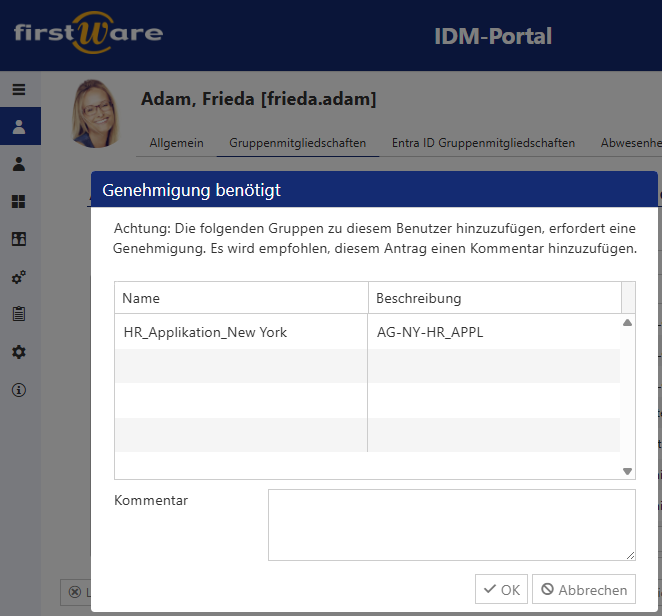Switch to the Gruppenmitgliedschaften tab

coord(298,143)
